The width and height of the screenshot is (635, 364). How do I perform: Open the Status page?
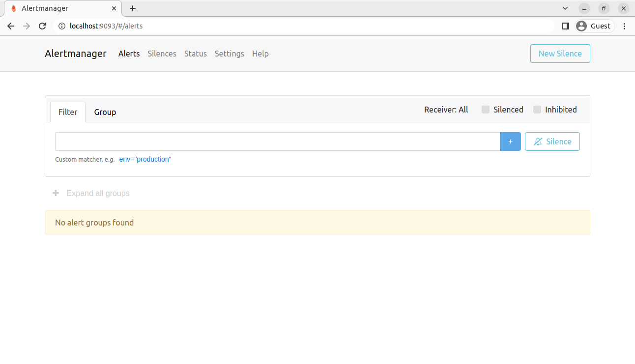(x=196, y=54)
